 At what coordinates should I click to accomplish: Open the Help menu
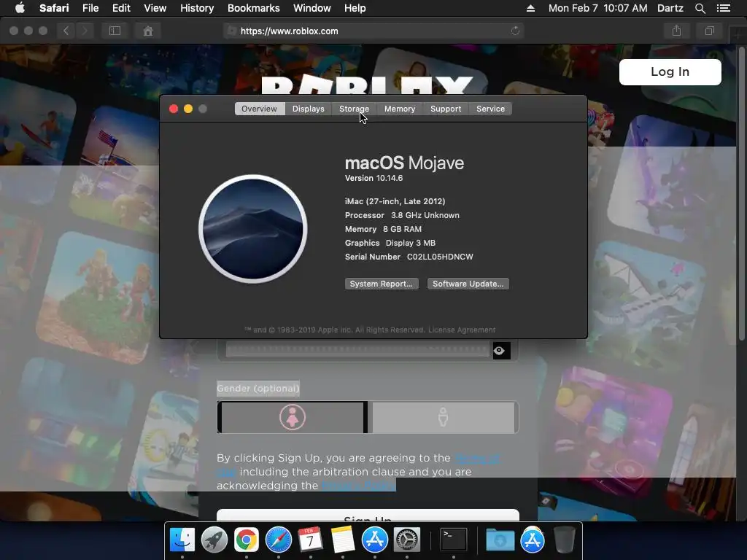pos(355,8)
